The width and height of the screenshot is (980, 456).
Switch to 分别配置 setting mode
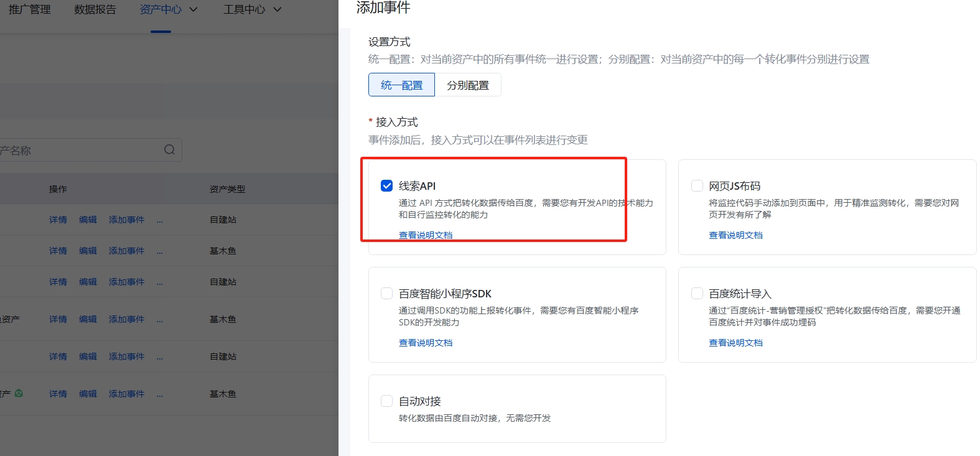pyautogui.click(x=468, y=85)
